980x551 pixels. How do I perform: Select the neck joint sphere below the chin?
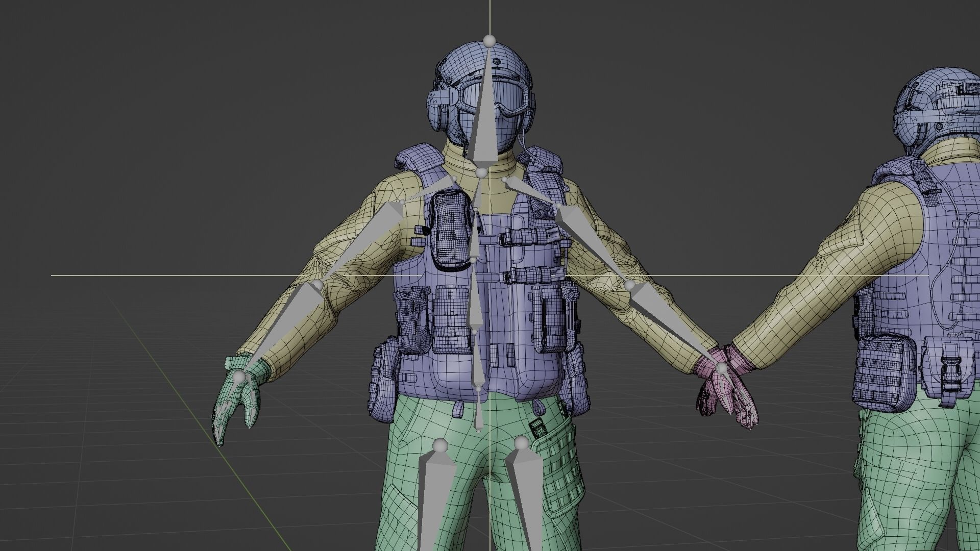[x=482, y=173]
